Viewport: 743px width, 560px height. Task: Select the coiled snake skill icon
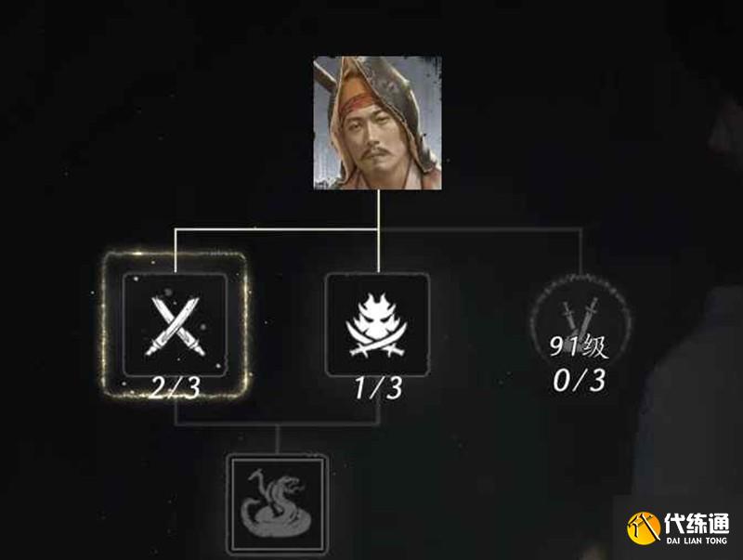click(277, 505)
